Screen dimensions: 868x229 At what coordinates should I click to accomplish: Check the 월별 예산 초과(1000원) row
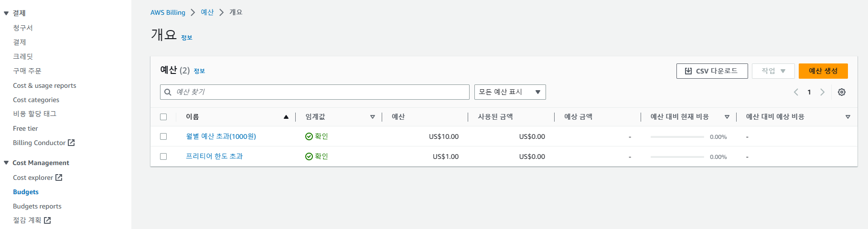click(163, 136)
